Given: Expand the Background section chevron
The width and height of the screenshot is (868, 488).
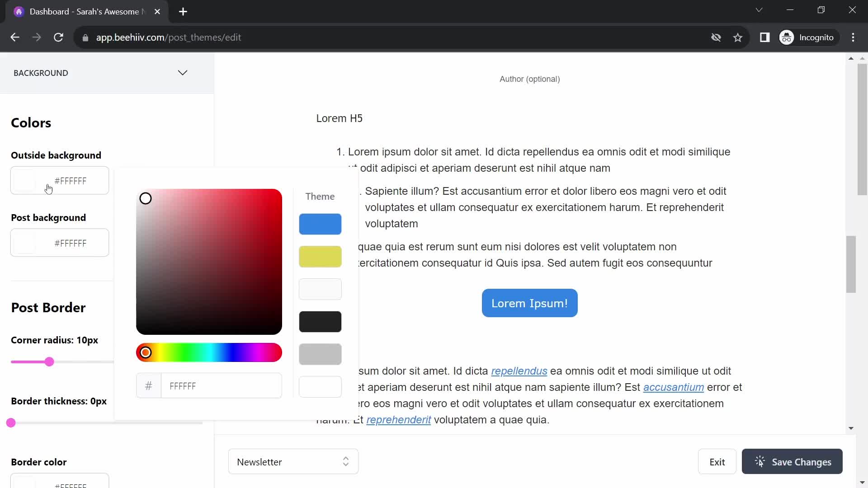Looking at the screenshot, I should [x=183, y=72].
